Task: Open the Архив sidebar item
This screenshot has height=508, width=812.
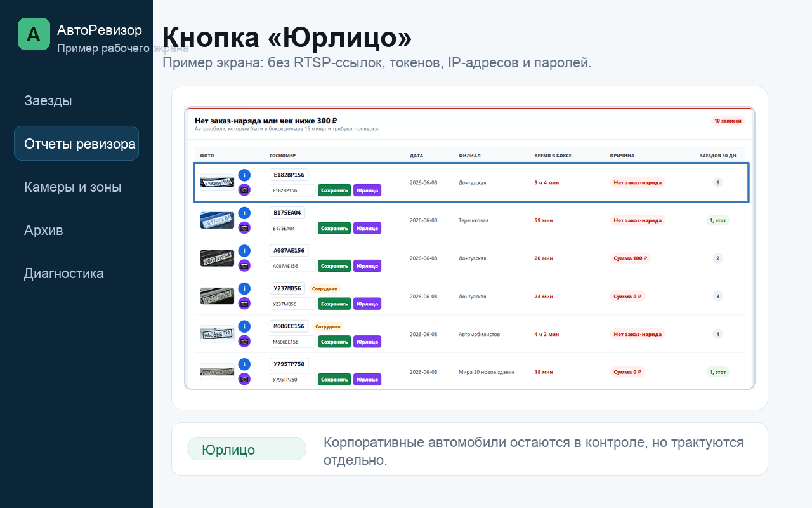Action: (x=44, y=230)
